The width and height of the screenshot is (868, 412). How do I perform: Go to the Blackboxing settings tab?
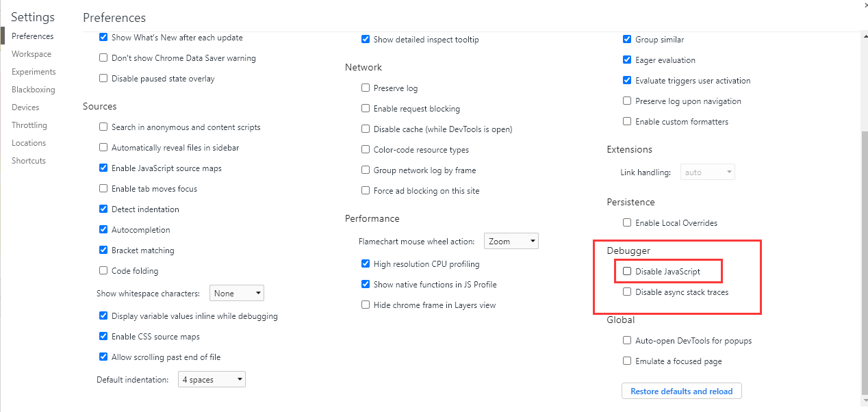(34, 90)
